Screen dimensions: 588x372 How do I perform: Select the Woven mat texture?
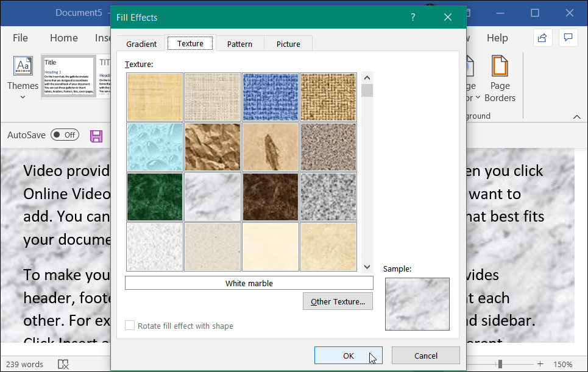328,97
